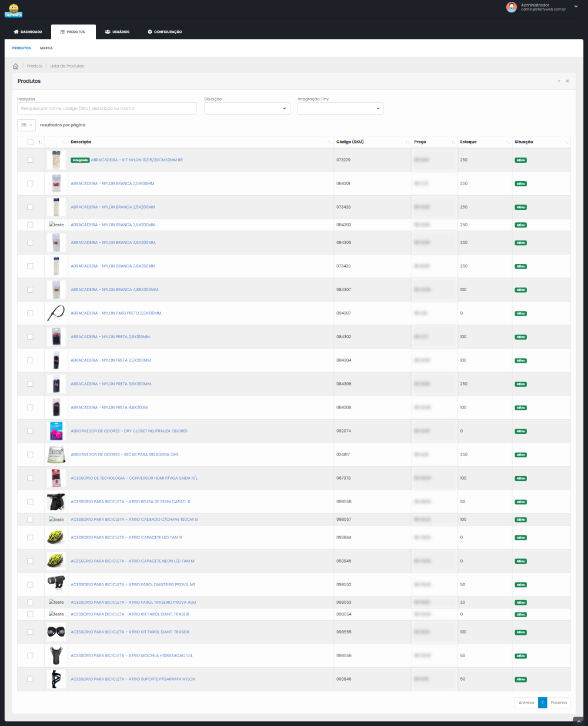
Task: Go to the Dashboard menu
Action: 28,32
